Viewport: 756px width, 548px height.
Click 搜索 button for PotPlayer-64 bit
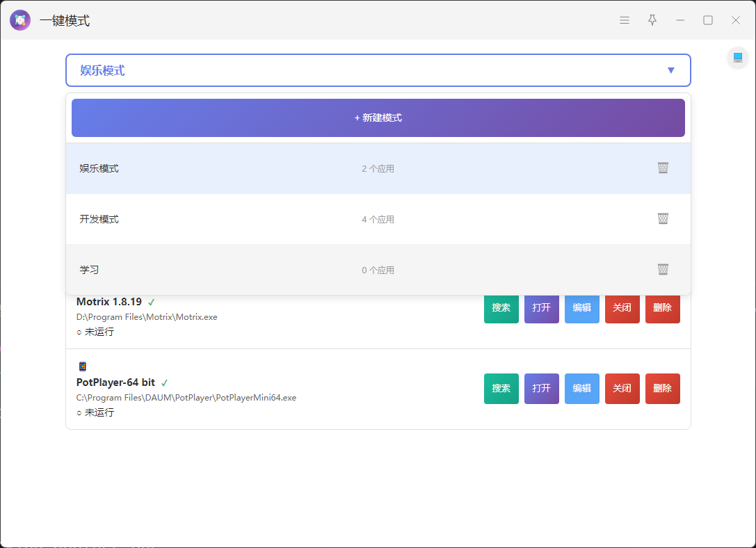pos(501,389)
